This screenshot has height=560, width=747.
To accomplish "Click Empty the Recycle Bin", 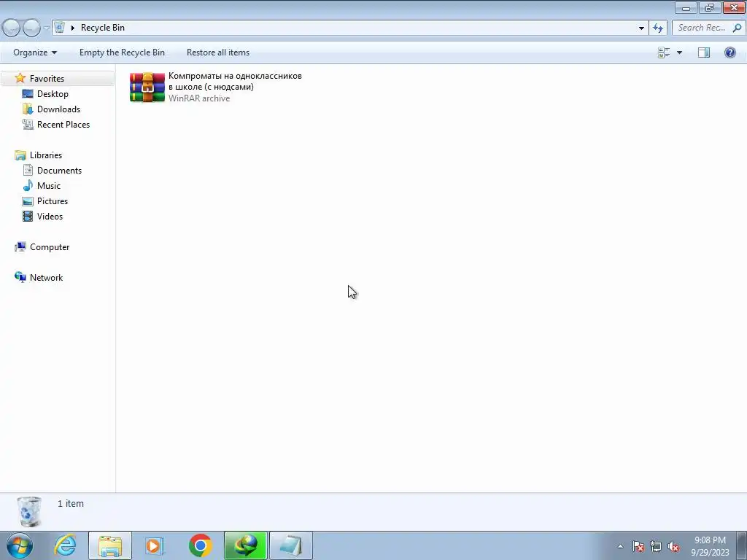I will (x=122, y=52).
